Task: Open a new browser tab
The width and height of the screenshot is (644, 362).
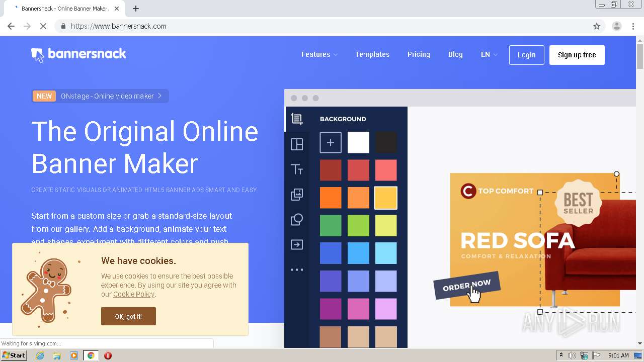Action: pyautogui.click(x=136, y=9)
